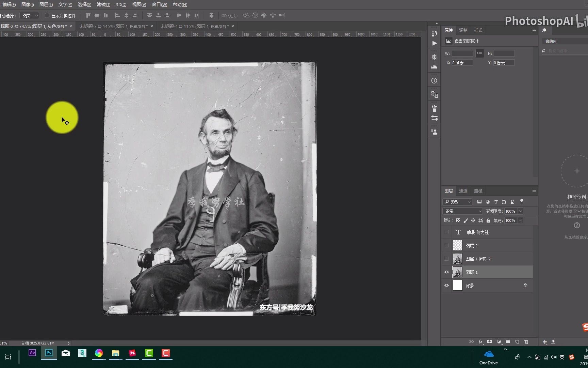The width and height of the screenshot is (588, 368).
Task: Open the Info panel icon
Action: point(434,81)
